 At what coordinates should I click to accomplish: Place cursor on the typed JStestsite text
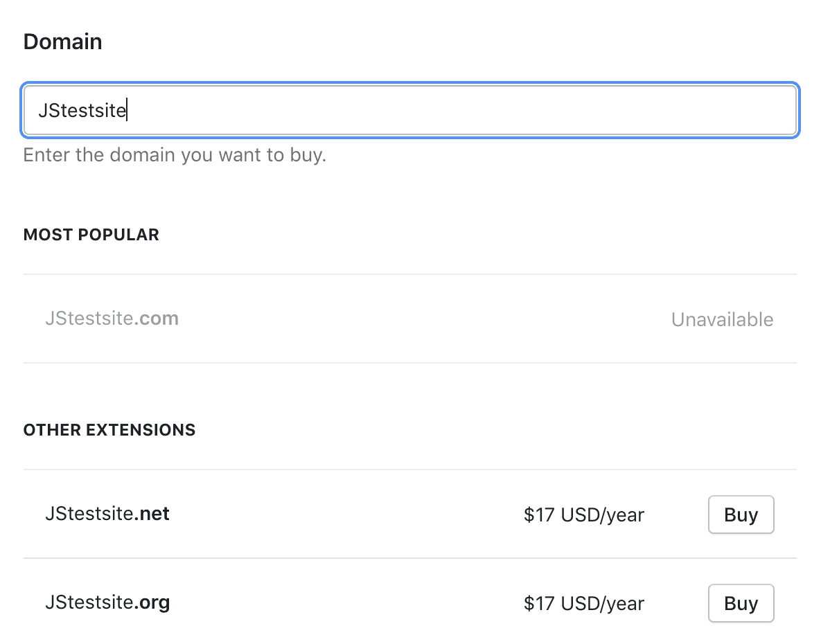click(82, 111)
